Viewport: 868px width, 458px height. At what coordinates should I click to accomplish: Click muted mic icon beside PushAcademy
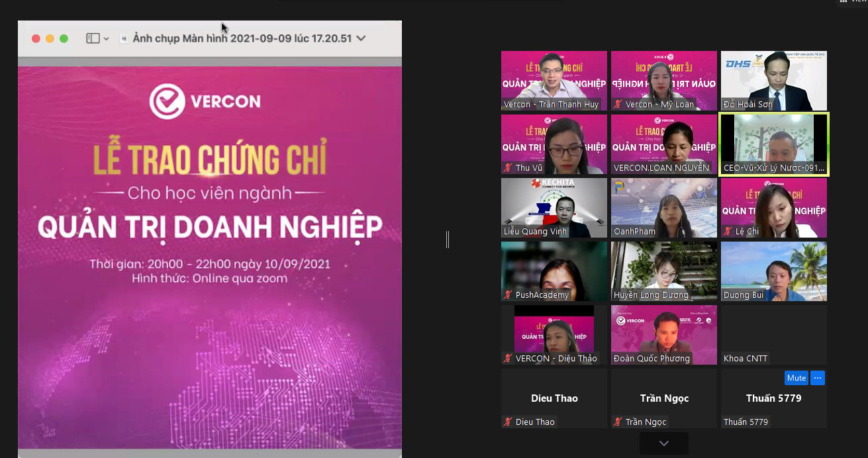(508, 295)
